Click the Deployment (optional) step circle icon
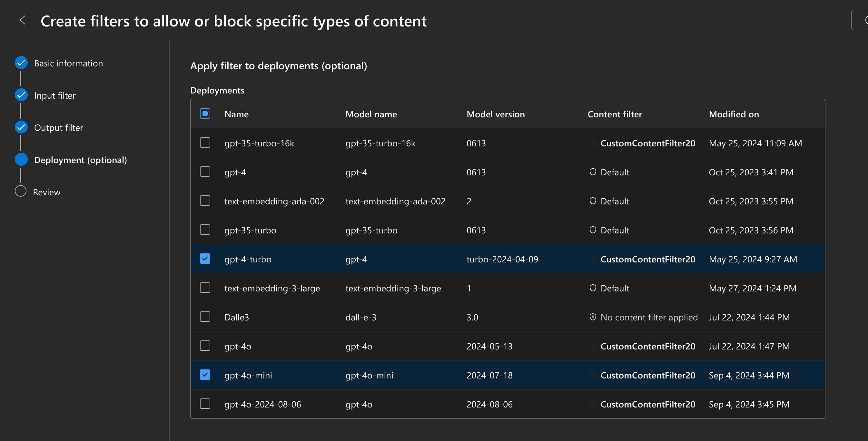The image size is (868, 441). tap(21, 160)
